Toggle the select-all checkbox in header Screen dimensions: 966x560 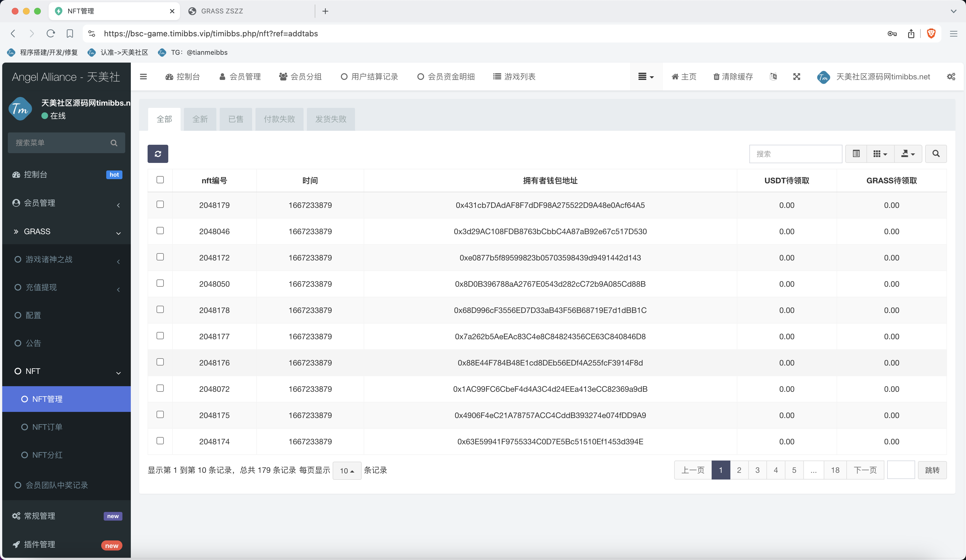point(160,180)
